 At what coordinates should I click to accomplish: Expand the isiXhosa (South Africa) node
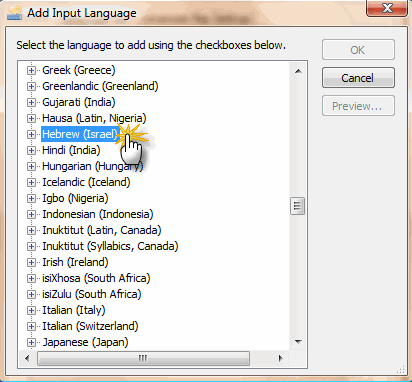31,278
